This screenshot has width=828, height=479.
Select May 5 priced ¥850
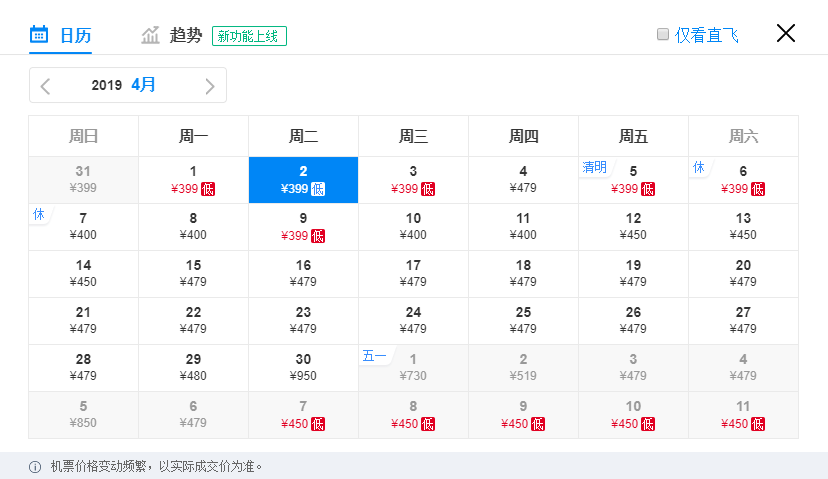83,415
